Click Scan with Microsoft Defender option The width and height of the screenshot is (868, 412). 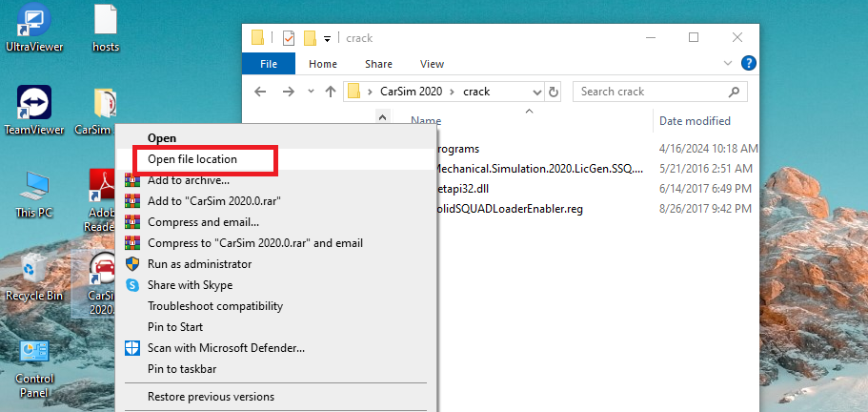click(226, 348)
